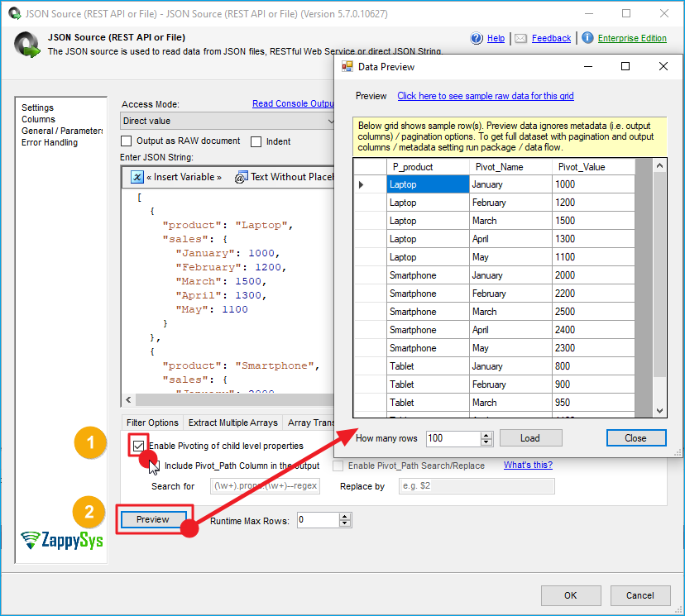Select the cell with value 2000
The image size is (685, 616).
(593, 275)
